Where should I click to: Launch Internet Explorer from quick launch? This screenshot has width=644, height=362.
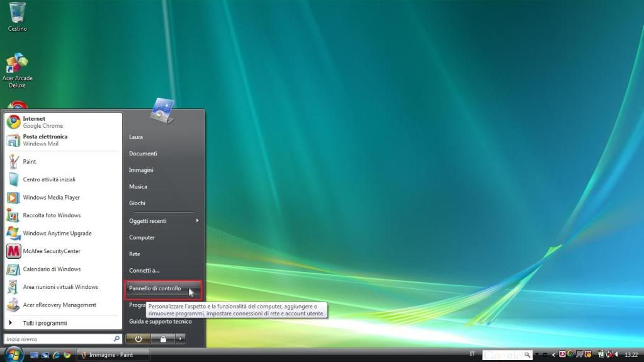click(56, 355)
